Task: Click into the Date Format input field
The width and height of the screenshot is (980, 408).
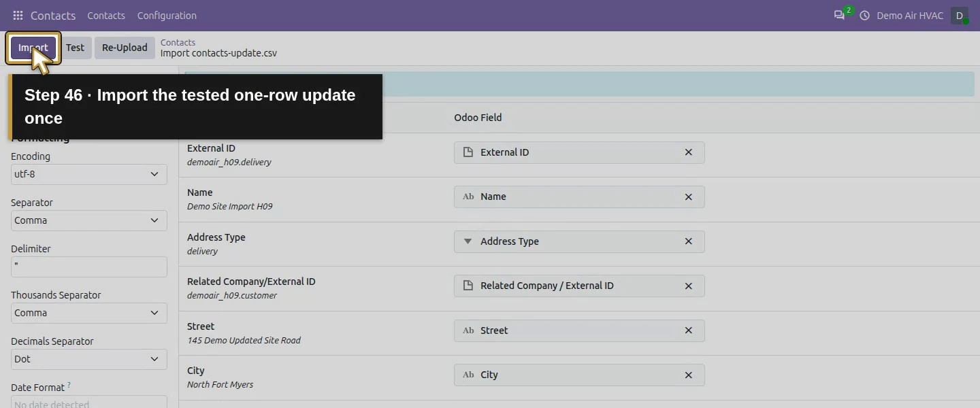Action: point(89,402)
